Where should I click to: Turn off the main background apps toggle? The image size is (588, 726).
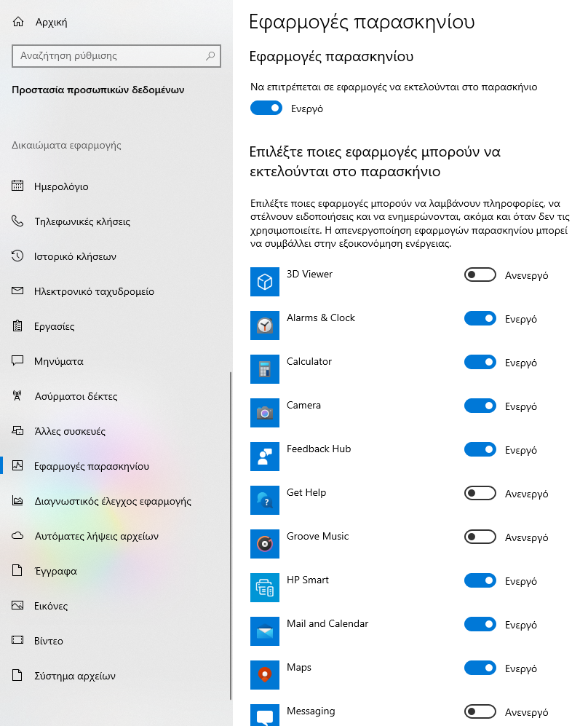[x=266, y=108]
